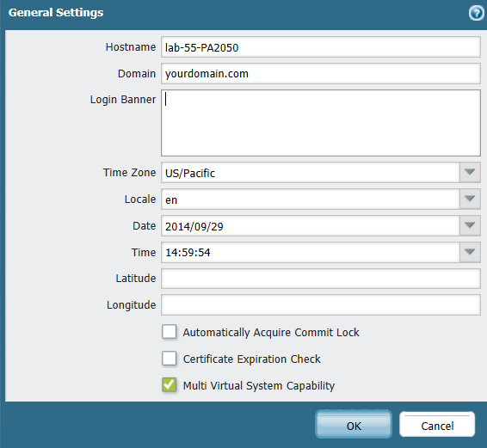The image size is (487, 448).
Task: Click the 2014/09/29 date value
Action: 194,227
